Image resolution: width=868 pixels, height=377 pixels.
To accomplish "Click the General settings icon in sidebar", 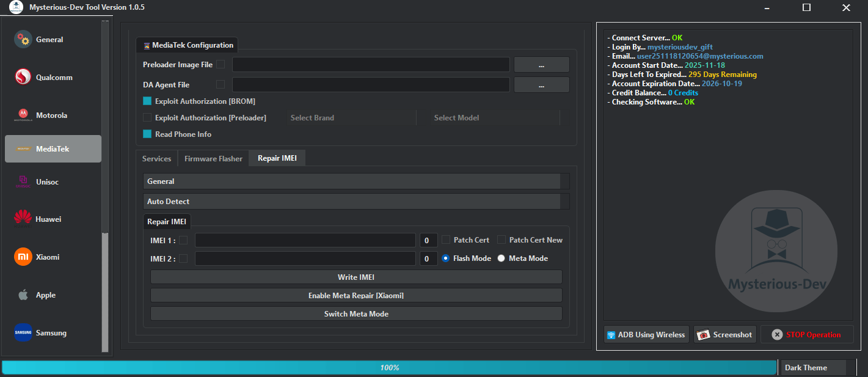I will click(23, 39).
